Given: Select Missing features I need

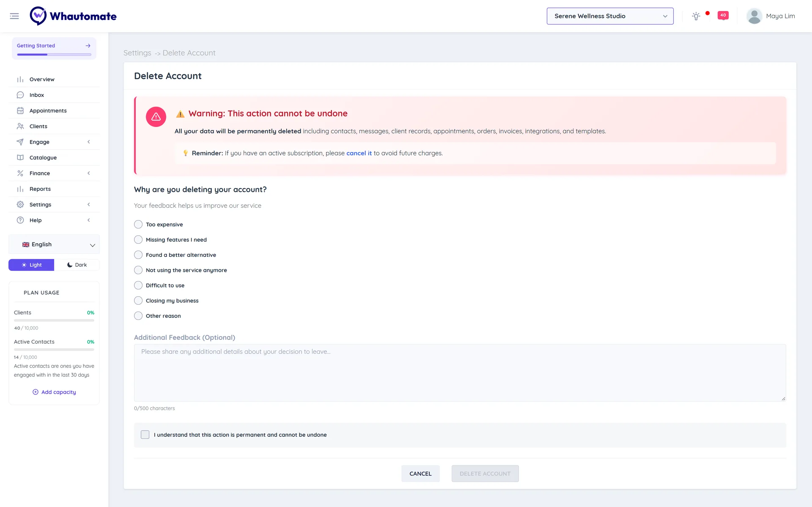Looking at the screenshot, I should pyautogui.click(x=138, y=240).
